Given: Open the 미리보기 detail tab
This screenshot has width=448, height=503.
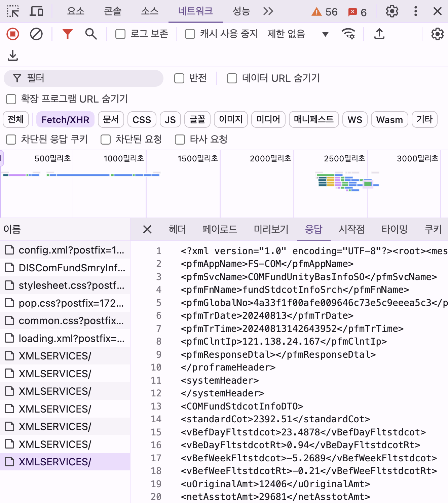Looking at the screenshot, I should pos(271,229).
